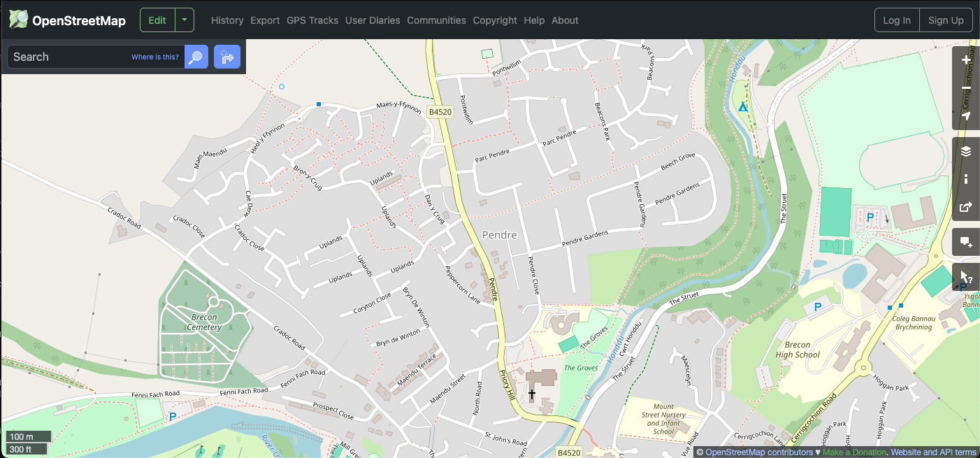Screen dimensions: 980x458
Task: Open the History tab
Action: pos(227,20)
